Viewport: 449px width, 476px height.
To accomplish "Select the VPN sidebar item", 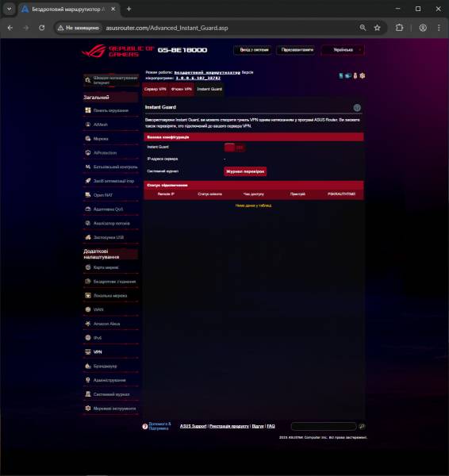I will 111,352.
